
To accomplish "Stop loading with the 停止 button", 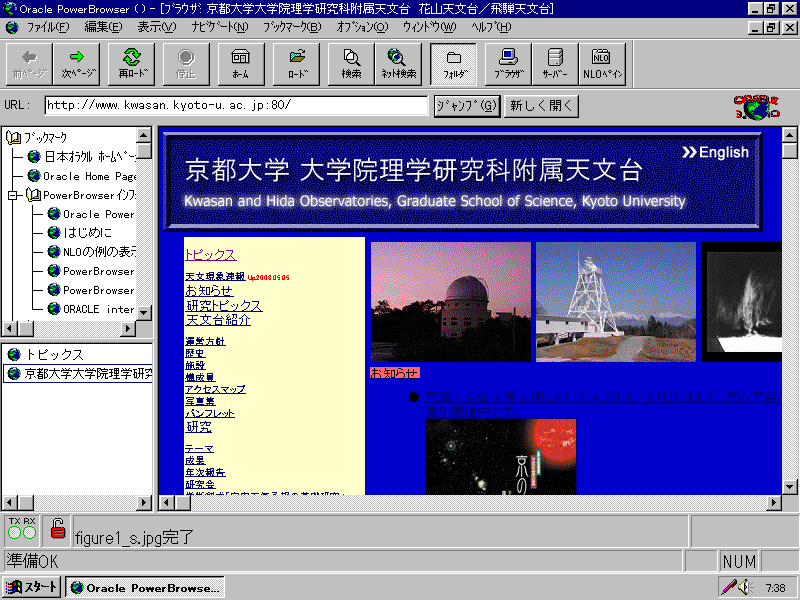I will pos(186,64).
